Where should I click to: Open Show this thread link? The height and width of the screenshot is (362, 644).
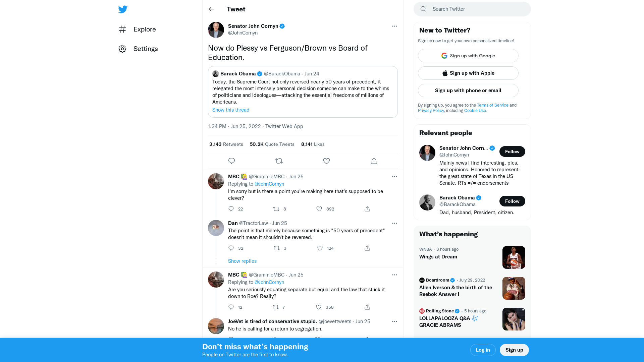coord(231,110)
